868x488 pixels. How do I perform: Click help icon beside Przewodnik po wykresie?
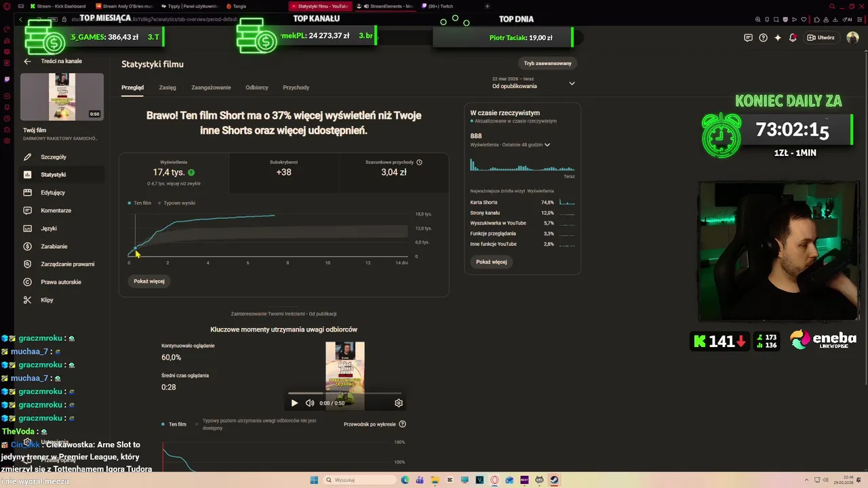click(x=402, y=424)
